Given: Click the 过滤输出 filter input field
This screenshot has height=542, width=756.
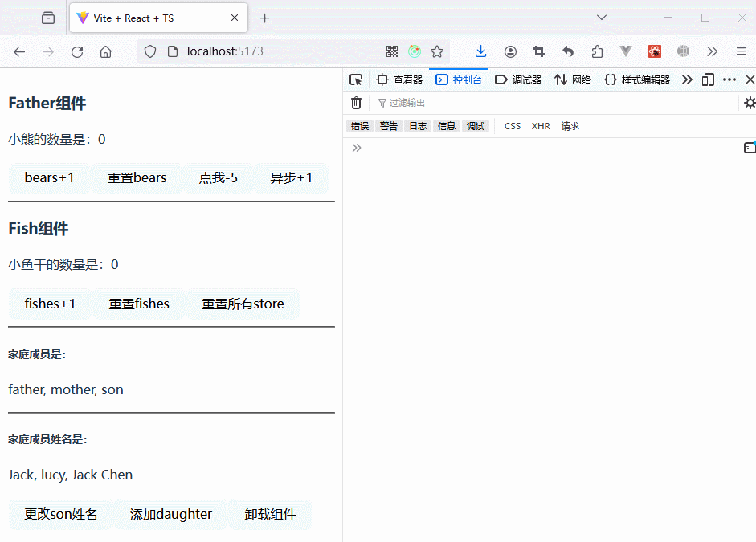Looking at the screenshot, I should point(554,103).
